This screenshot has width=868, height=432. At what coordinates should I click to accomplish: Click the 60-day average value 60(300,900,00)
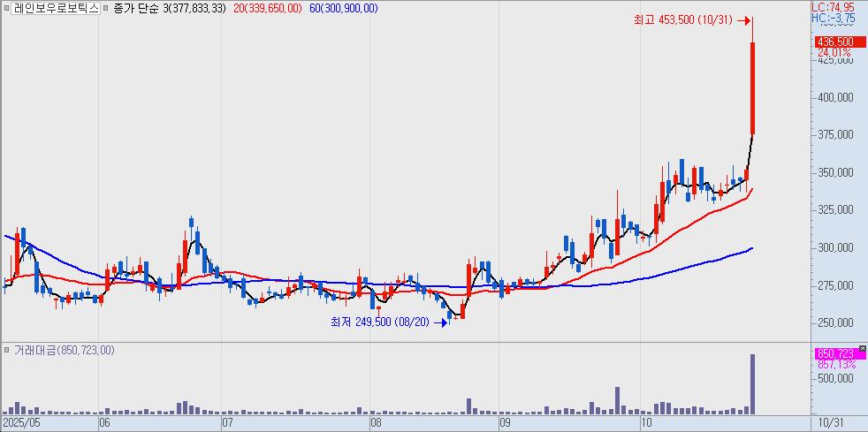(x=344, y=8)
